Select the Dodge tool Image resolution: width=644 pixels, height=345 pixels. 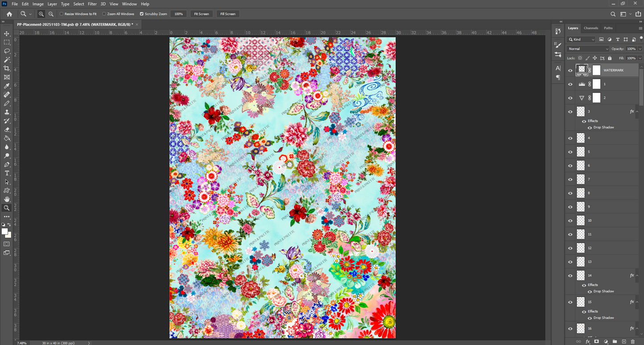point(7,156)
